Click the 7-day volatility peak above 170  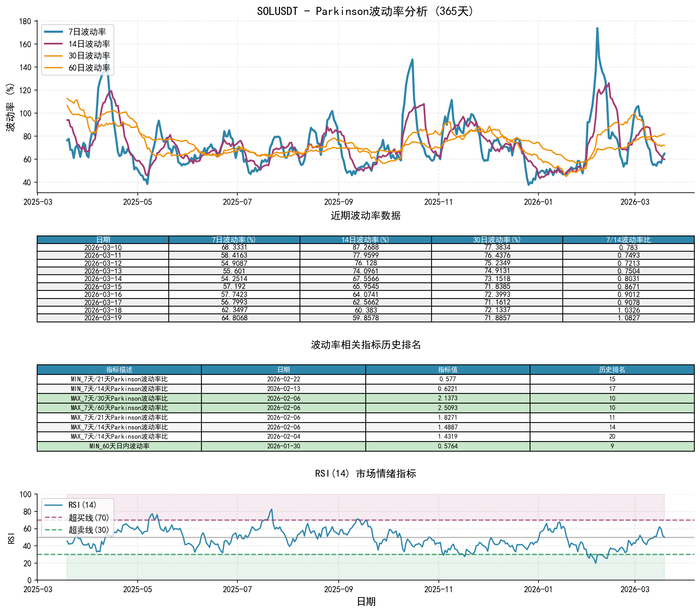tap(597, 29)
